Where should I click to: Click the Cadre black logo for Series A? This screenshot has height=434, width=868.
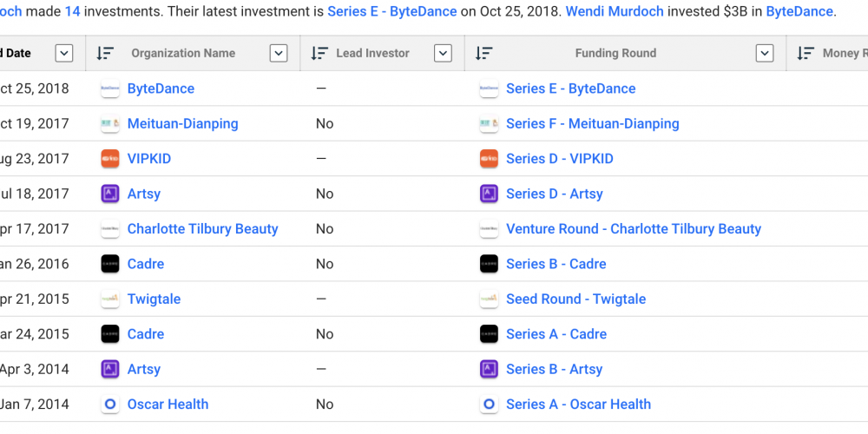click(489, 334)
